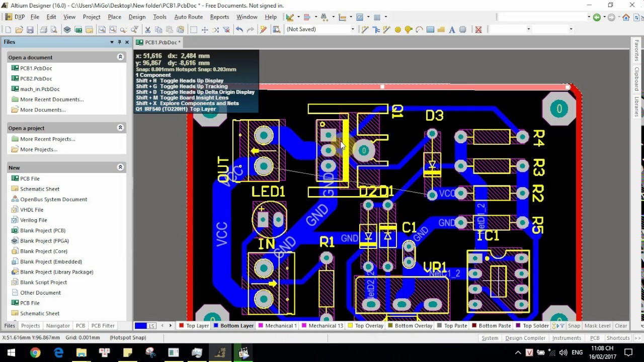Screen dimensions: 644x362
Task: Switch to the Projects panel tab
Action: click(30, 326)
